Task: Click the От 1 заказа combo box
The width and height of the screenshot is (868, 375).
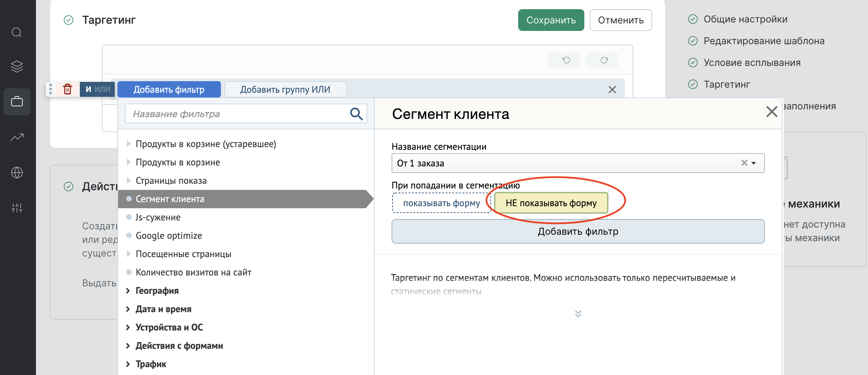Action: [578, 163]
